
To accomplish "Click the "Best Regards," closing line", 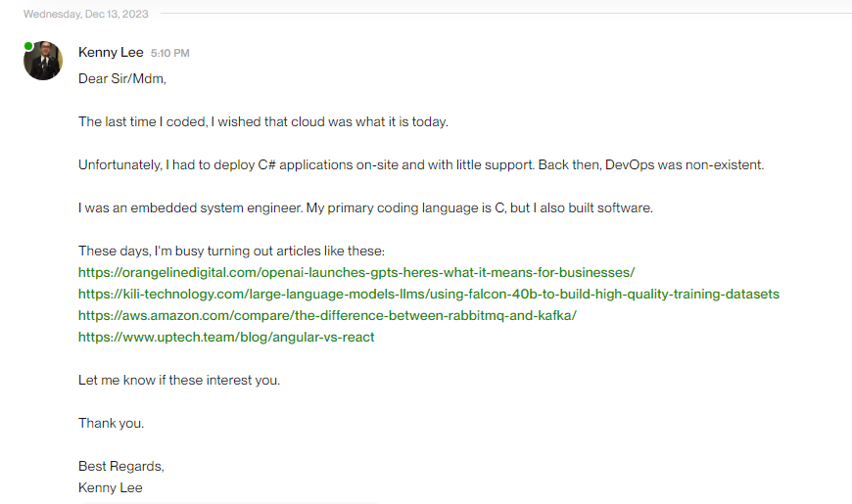I will coord(121,466).
